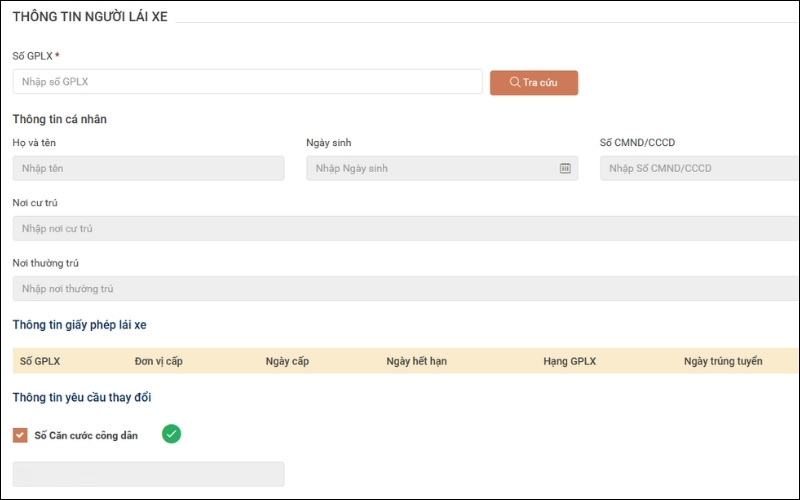Click the magnifier icon in Tra cứu
The width and height of the screenshot is (800, 500).
[x=514, y=82]
